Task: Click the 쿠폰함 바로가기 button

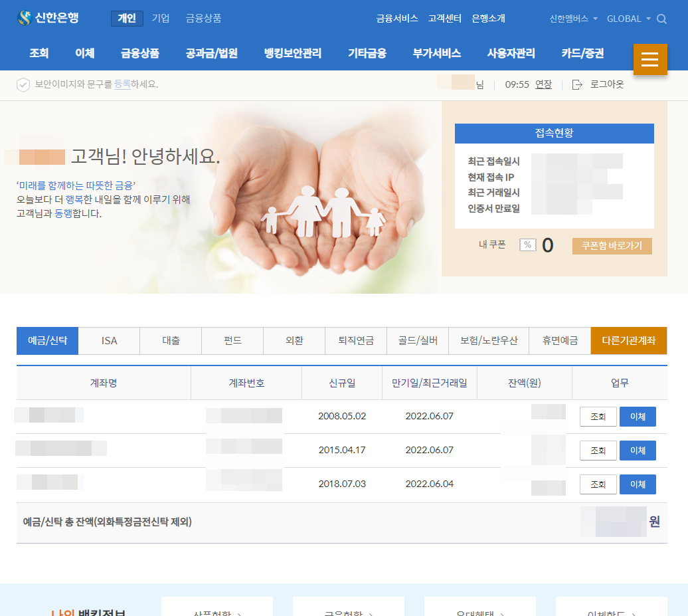Action: [612, 246]
